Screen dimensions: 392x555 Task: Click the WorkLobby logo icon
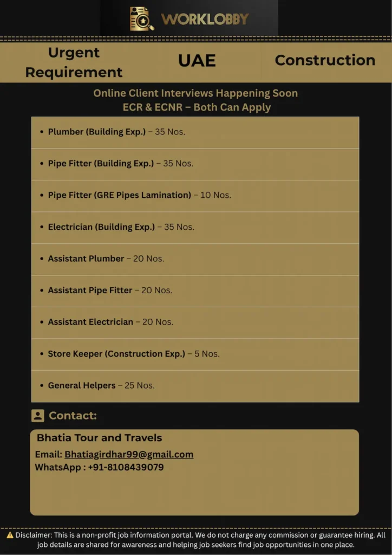[142, 18]
